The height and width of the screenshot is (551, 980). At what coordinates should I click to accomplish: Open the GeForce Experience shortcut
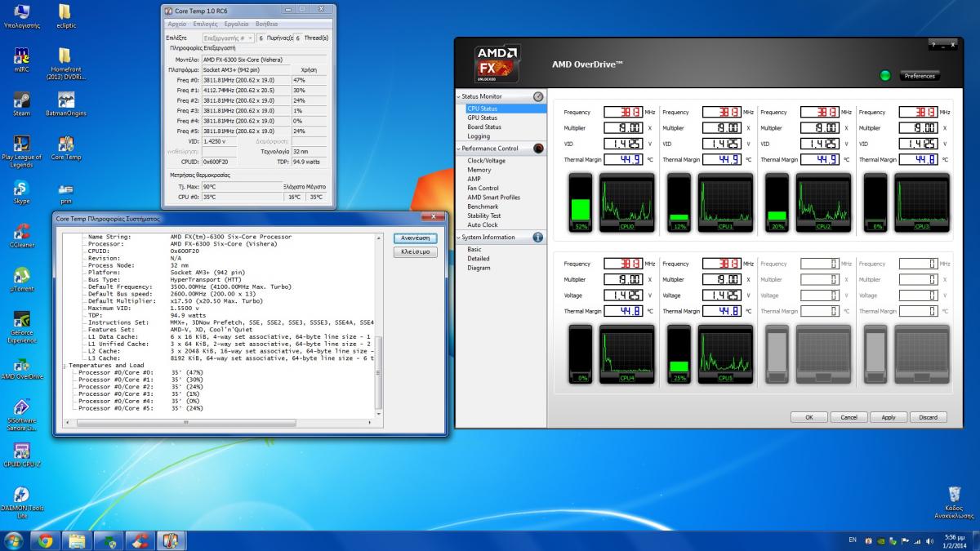(x=22, y=327)
